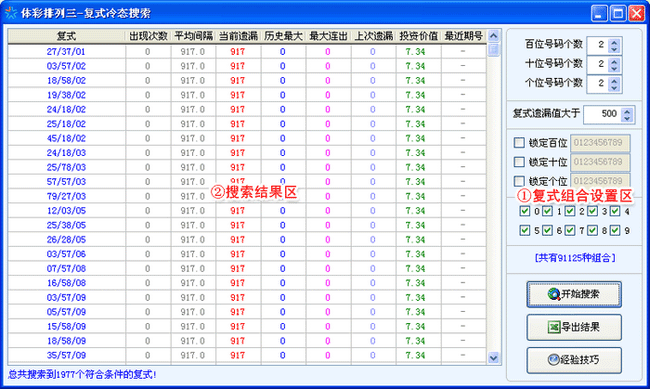Uncheck the digit 5 checkbox
Screen dimensions: 650x389
tap(524, 230)
